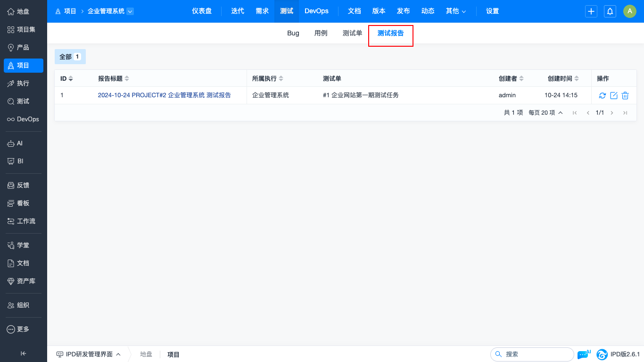
Task: Sort by the 所属执行 column
Action: point(268,79)
